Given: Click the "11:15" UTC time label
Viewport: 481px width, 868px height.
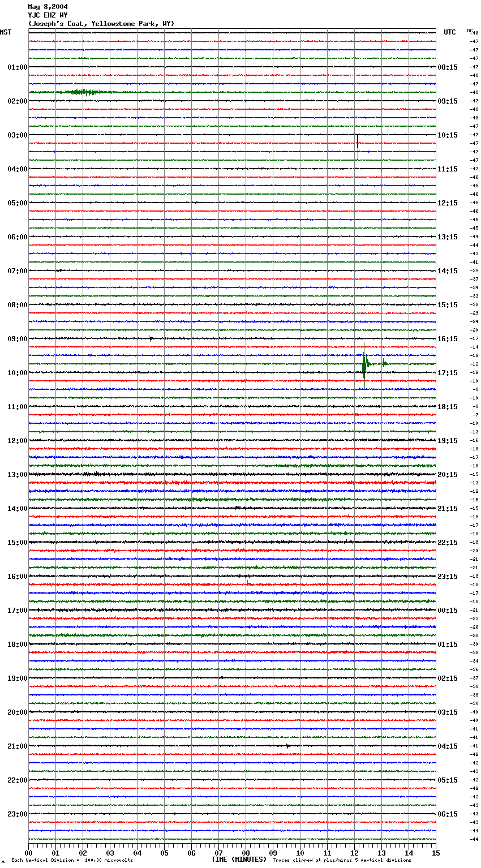Looking at the screenshot, I should pos(448,169).
